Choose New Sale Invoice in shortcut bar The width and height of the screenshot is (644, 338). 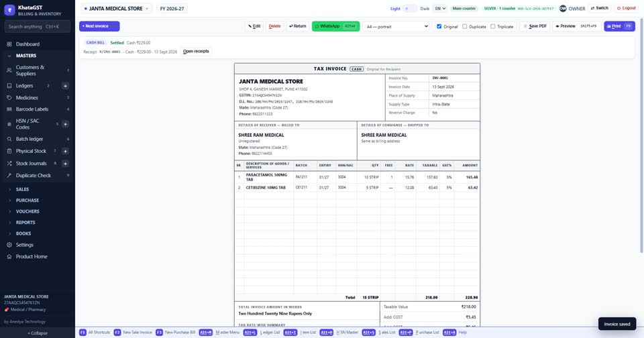coord(133,332)
